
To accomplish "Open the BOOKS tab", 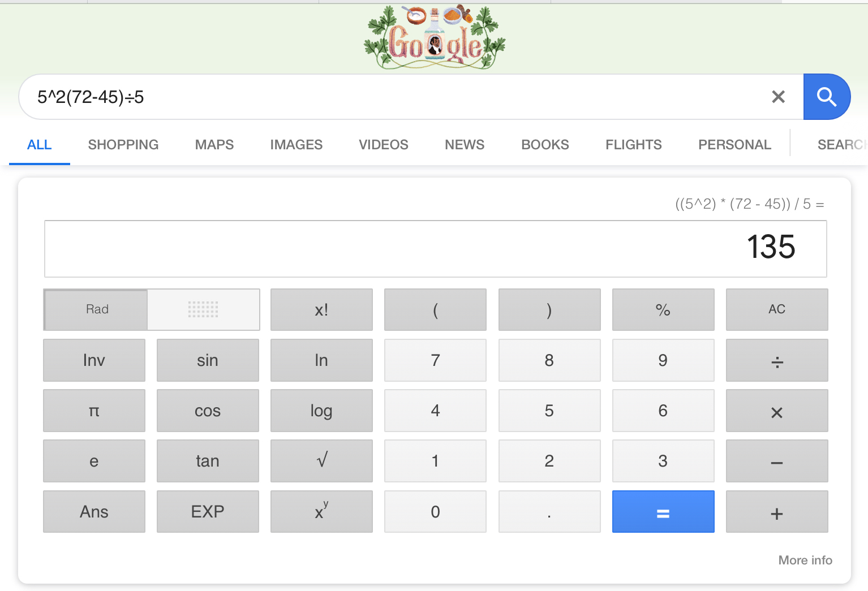I will (545, 145).
